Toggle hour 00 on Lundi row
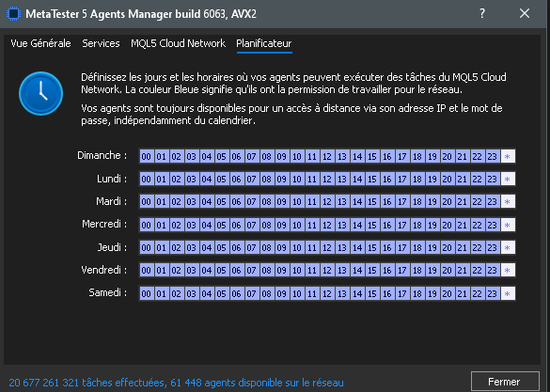The image size is (550, 392). pyautogui.click(x=147, y=180)
